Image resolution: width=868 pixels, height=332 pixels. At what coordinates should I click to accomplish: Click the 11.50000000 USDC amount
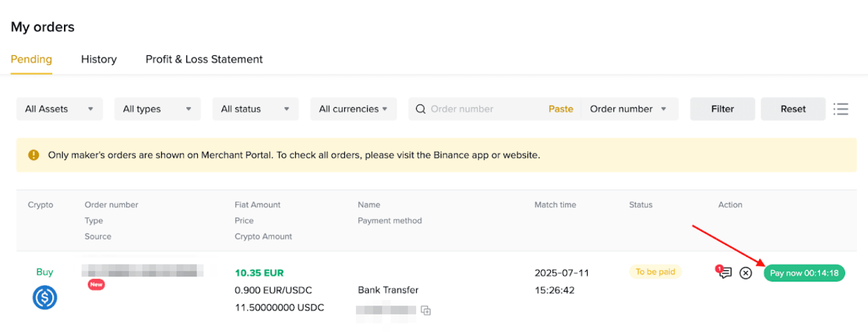pos(280,307)
